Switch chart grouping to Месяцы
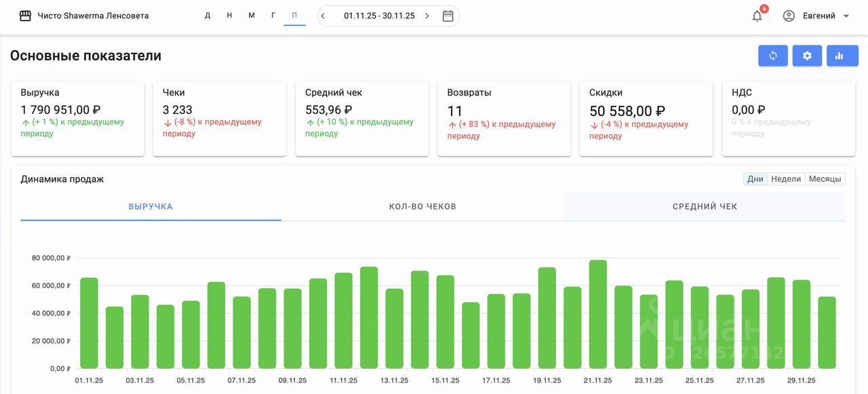 [825, 179]
